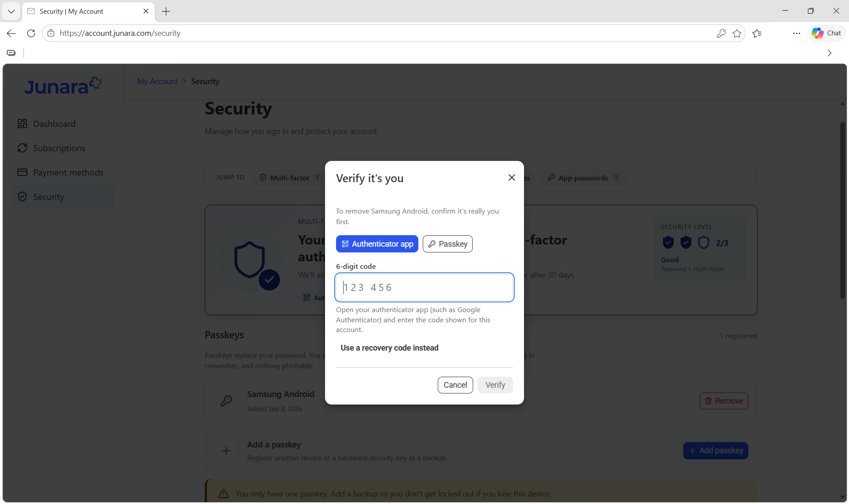849x504 pixels.
Task: Refresh the page
Action: tap(31, 33)
